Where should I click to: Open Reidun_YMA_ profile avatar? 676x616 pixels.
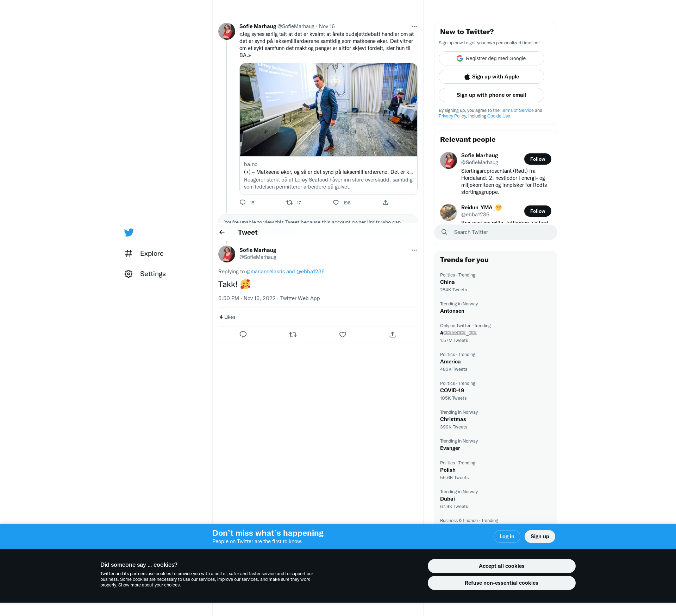449,212
